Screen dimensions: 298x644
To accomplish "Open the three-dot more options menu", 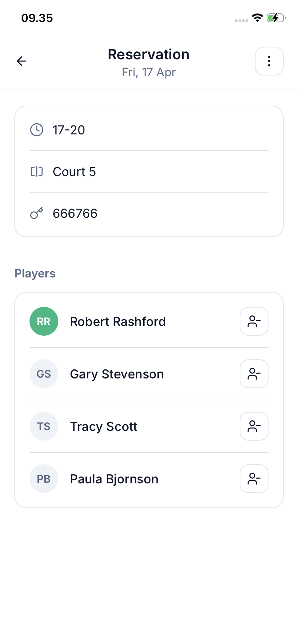I will (269, 61).
